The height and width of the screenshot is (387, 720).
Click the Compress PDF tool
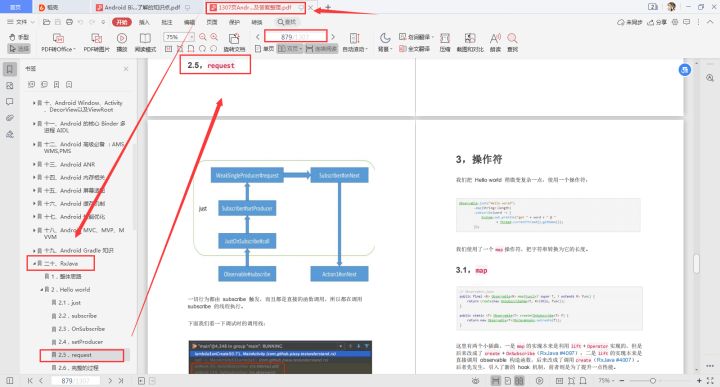[x=445, y=42]
